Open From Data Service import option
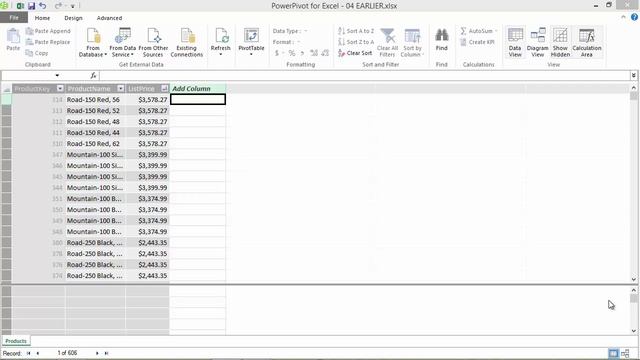Image resolution: width=640 pixels, height=360 pixels. tap(122, 42)
